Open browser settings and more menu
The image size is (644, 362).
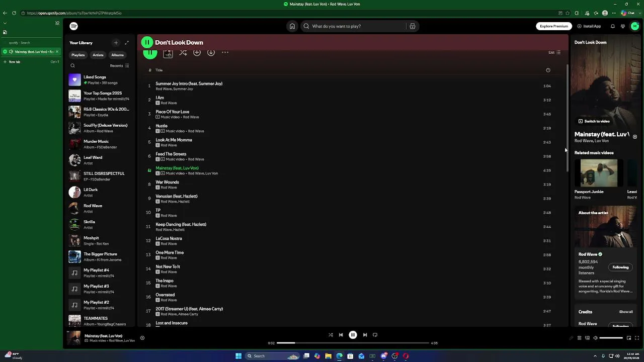coord(613,13)
